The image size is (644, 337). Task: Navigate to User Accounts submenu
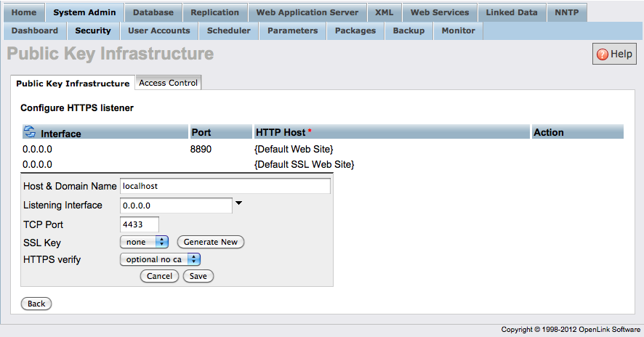pyautogui.click(x=158, y=31)
